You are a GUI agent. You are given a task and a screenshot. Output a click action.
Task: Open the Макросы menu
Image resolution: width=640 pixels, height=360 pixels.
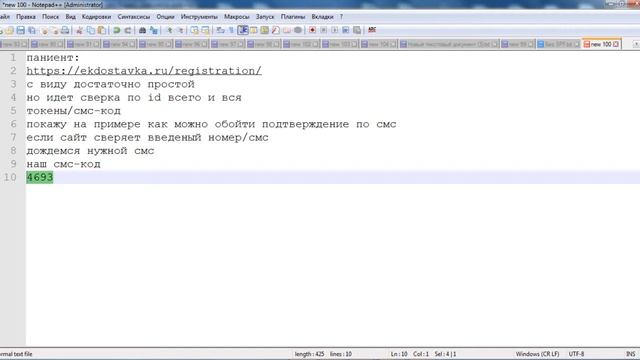click(x=237, y=17)
